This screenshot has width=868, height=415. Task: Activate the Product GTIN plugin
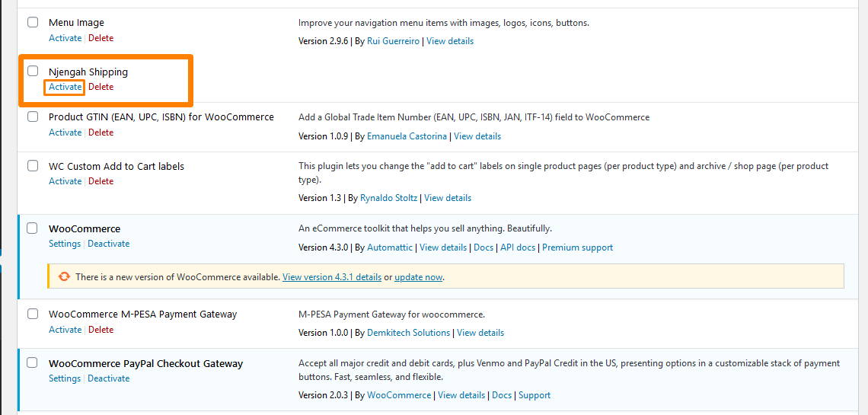65,132
